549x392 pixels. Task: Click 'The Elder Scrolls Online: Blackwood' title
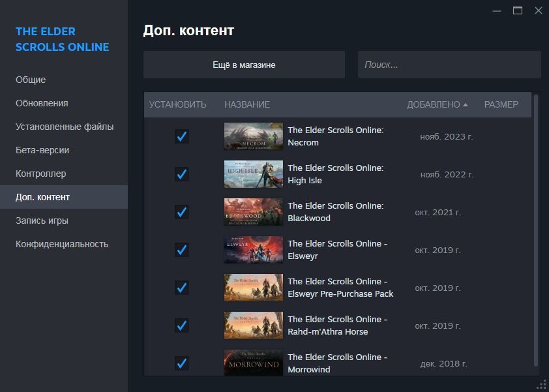click(335, 212)
